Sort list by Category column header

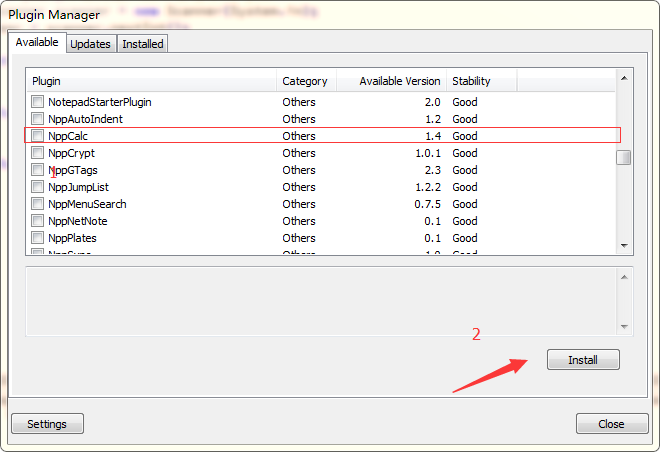point(306,81)
